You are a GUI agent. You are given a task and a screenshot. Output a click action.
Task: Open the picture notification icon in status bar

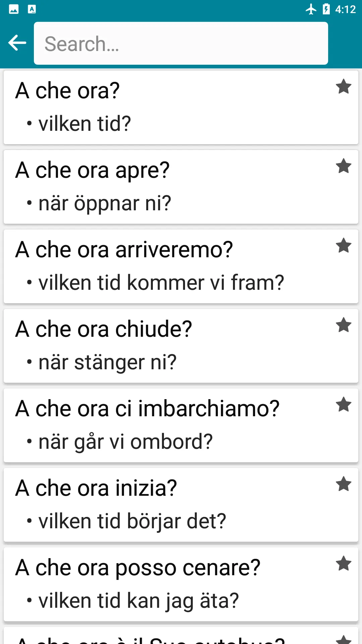14,9
